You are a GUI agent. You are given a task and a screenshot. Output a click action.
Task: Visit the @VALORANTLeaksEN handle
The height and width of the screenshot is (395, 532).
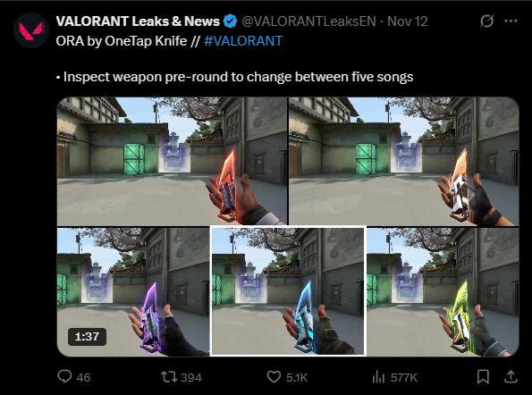(x=308, y=21)
